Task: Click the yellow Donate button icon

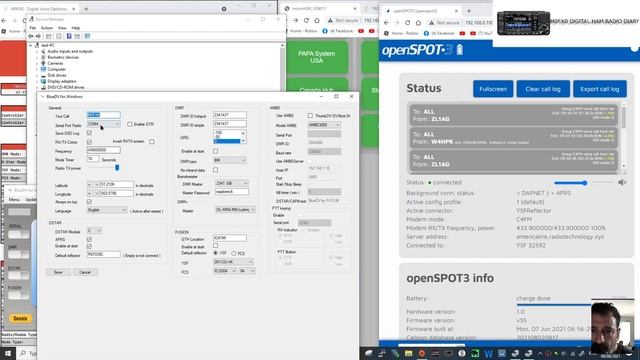Action: [x=20, y=318]
